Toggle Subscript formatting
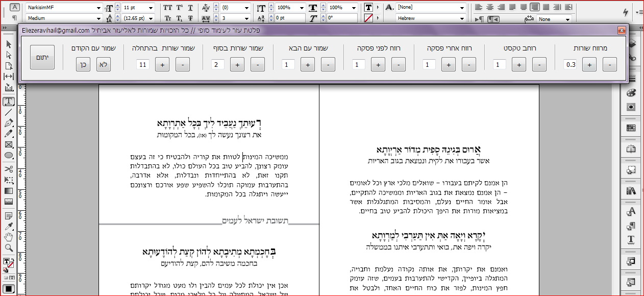 [x=180, y=18]
